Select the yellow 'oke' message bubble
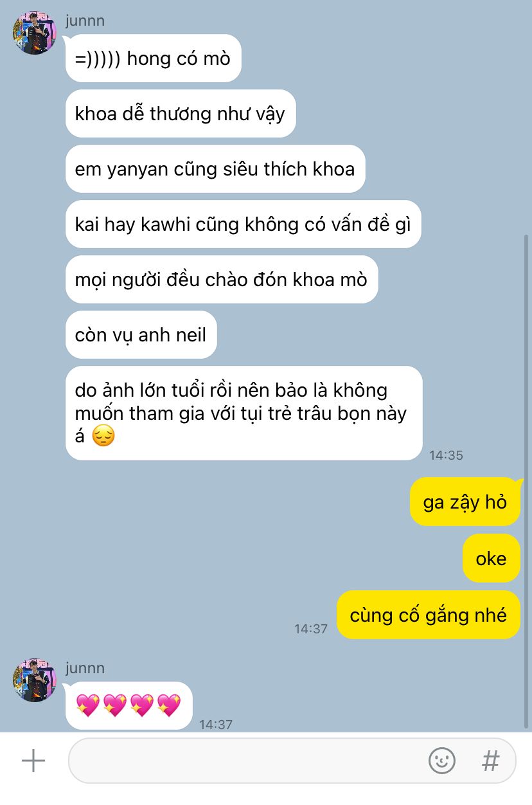This screenshot has width=532, height=805. [x=491, y=558]
